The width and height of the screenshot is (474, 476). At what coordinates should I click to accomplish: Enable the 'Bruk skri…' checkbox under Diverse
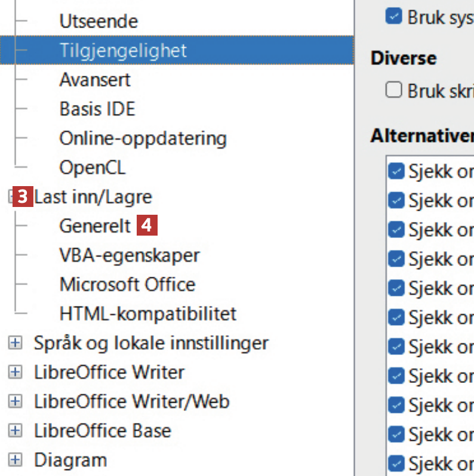pyautogui.click(x=394, y=90)
